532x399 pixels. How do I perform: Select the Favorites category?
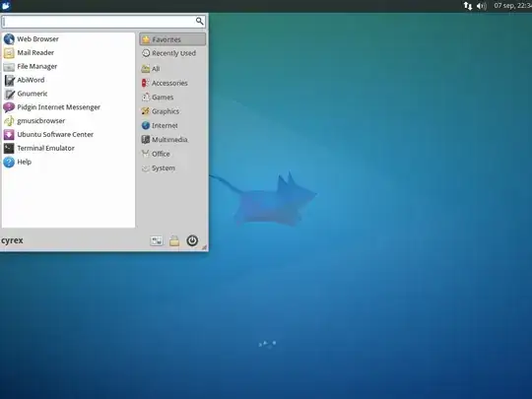[x=172, y=39]
